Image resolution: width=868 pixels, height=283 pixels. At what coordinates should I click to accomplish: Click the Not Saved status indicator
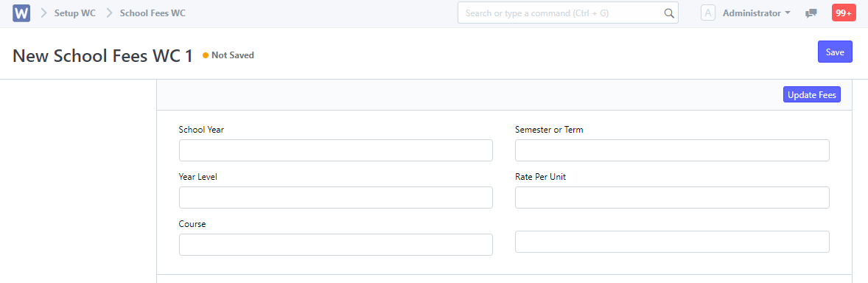coord(228,55)
